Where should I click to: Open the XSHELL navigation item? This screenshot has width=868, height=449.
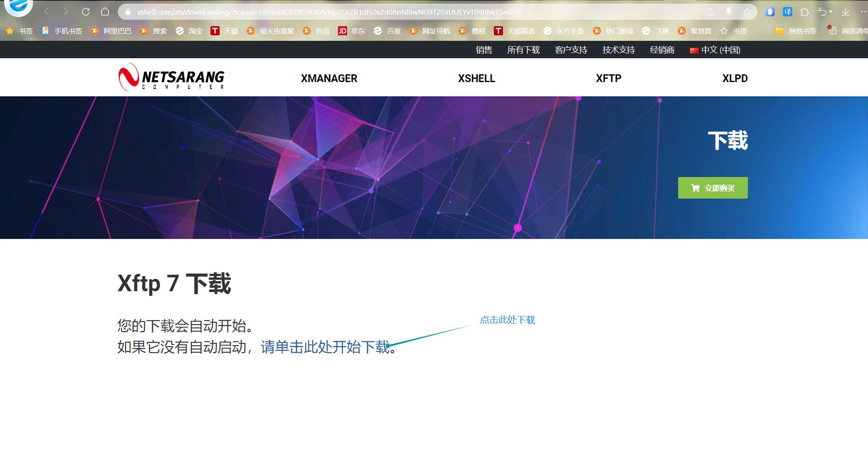(x=477, y=78)
